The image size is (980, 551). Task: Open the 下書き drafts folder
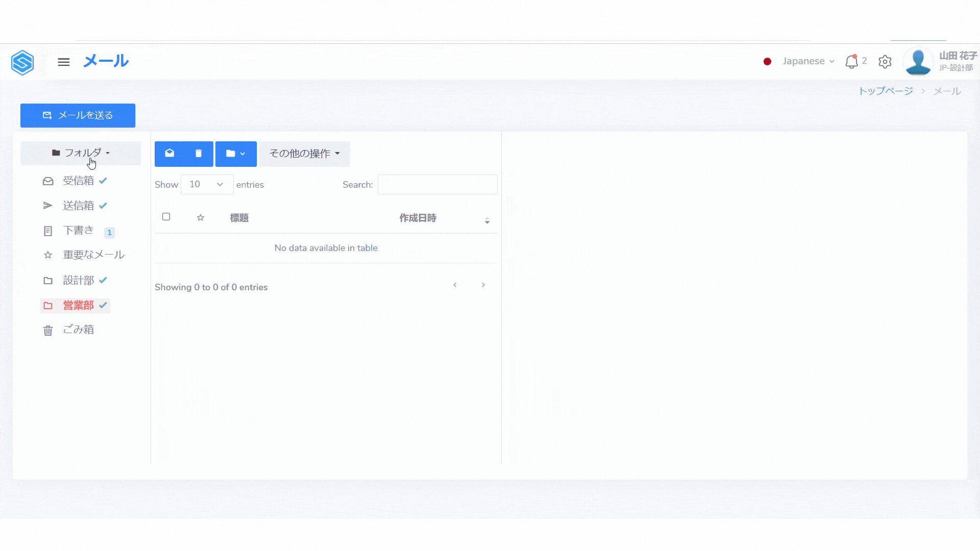(x=78, y=231)
